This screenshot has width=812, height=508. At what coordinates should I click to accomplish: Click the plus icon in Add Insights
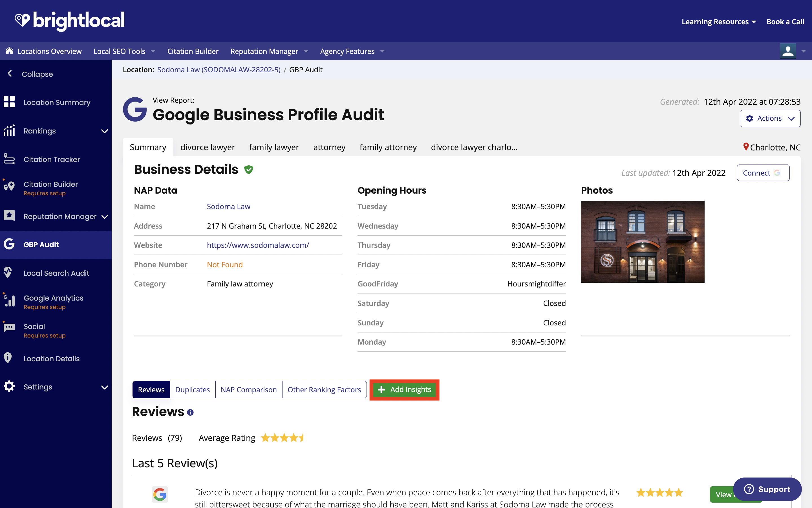click(x=381, y=389)
